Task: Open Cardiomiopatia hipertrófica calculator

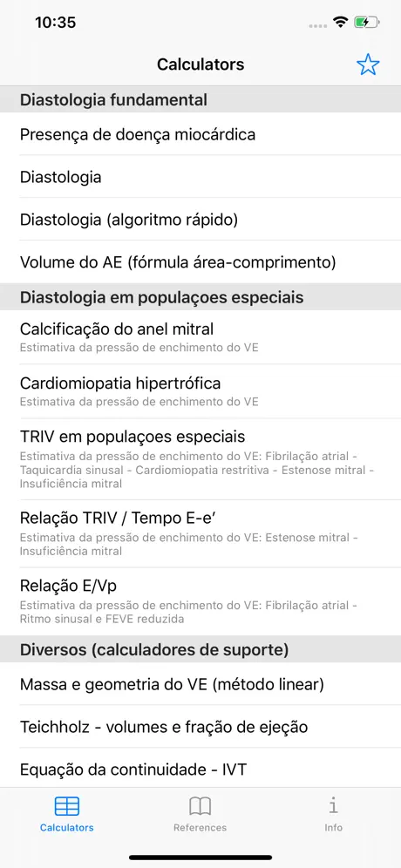Action: click(x=200, y=390)
